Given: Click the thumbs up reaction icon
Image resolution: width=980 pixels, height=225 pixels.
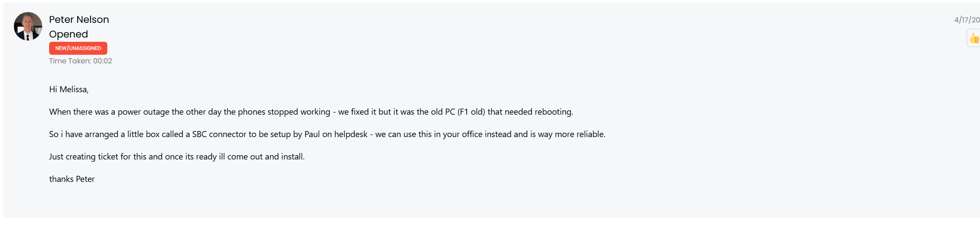Looking at the screenshot, I should tap(974, 38).
